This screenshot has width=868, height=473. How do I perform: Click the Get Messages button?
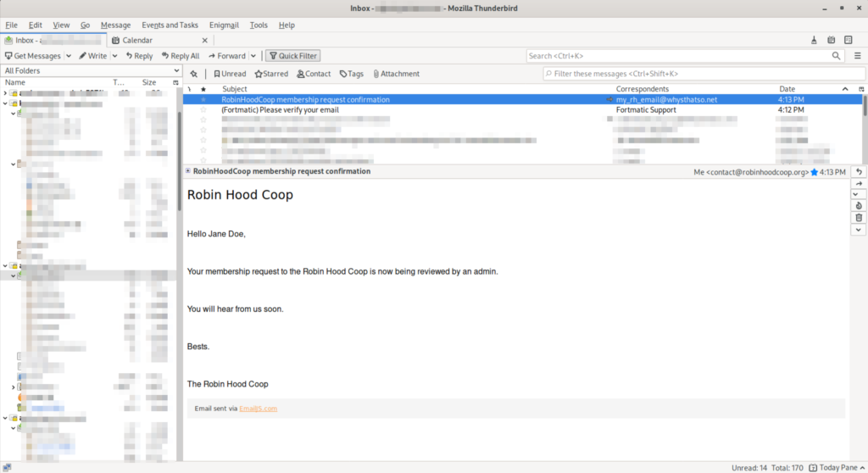33,56
